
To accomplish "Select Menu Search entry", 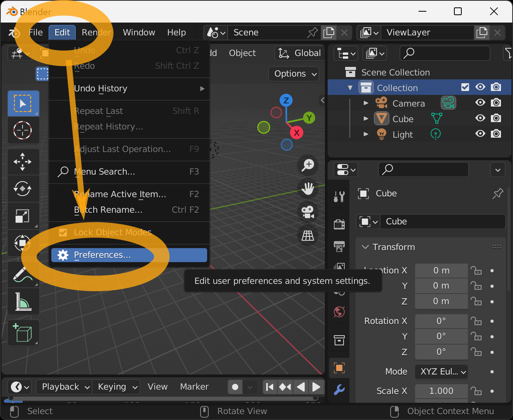I will (129, 172).
